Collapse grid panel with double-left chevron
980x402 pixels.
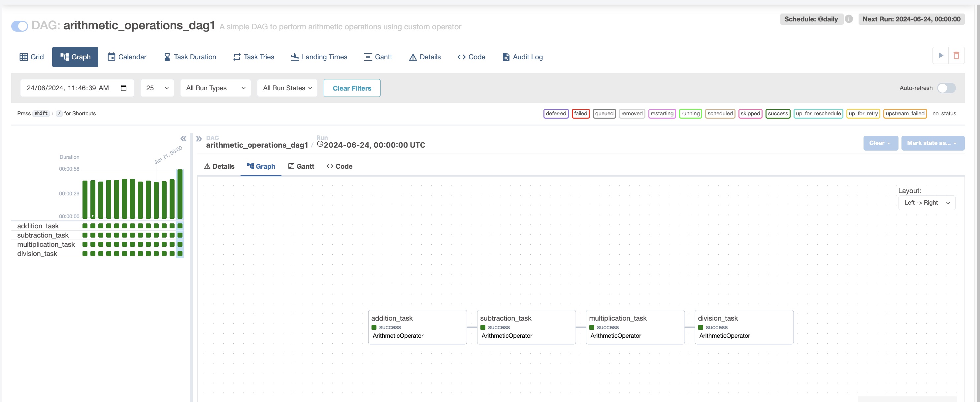pos(183,138)
